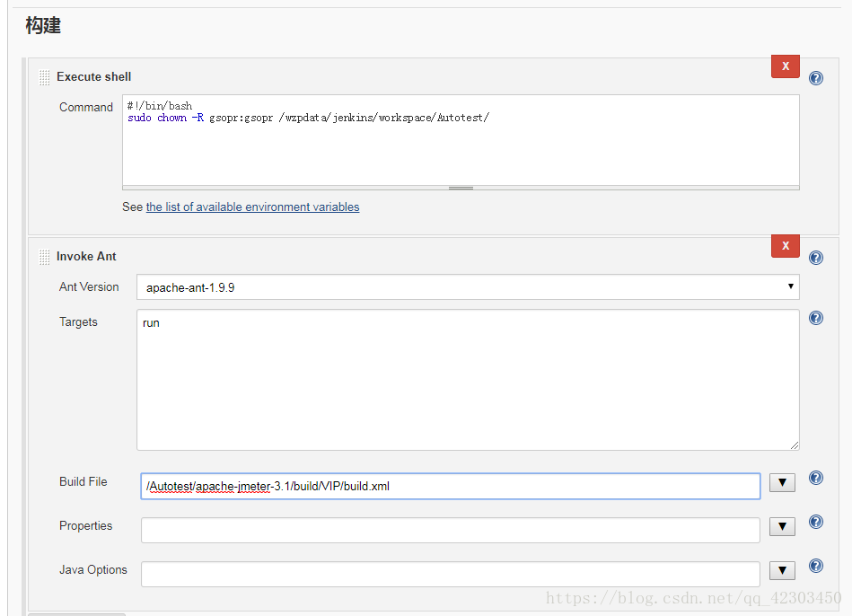Click the Command textarea resize bar

[461, 188]
